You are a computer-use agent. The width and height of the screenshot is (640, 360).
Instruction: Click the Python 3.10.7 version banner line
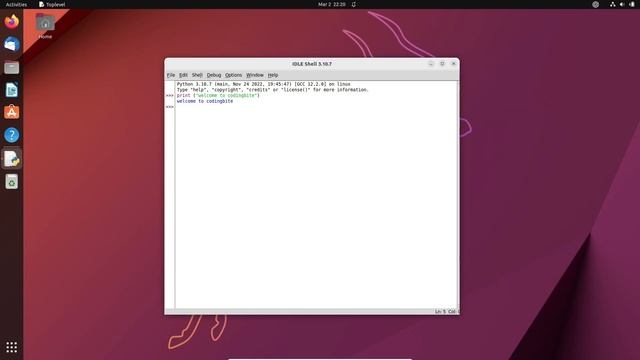pyautogui.click(x=263, y=84)
